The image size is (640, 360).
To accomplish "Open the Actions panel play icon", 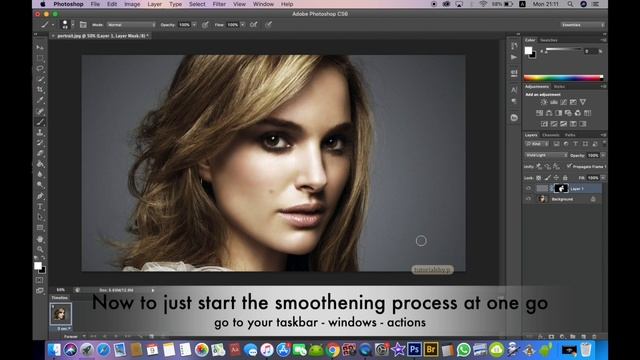I will (x=514, y=58).
